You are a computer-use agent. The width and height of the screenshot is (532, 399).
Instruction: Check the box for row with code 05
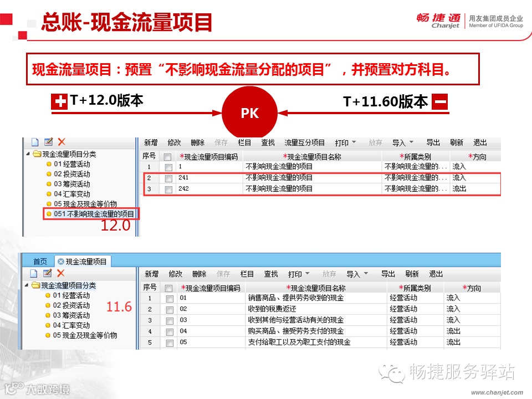pos(170,343)
